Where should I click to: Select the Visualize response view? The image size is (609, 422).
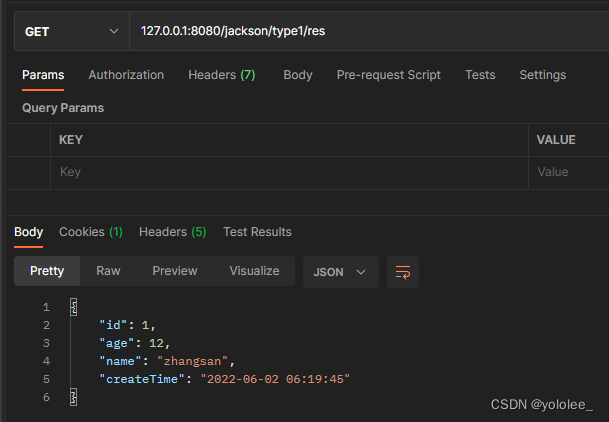(254, 271)
